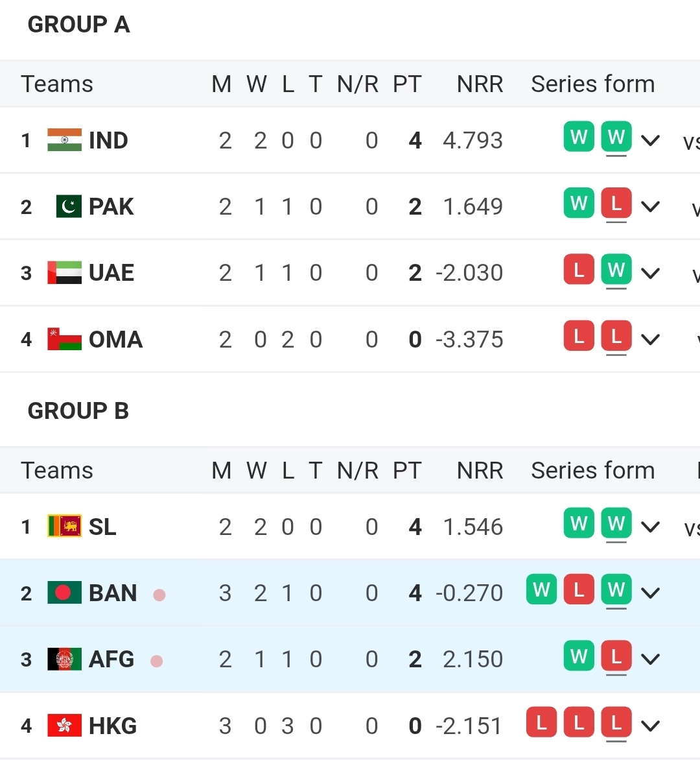Click the PT column header in Group B

(407, 471)
